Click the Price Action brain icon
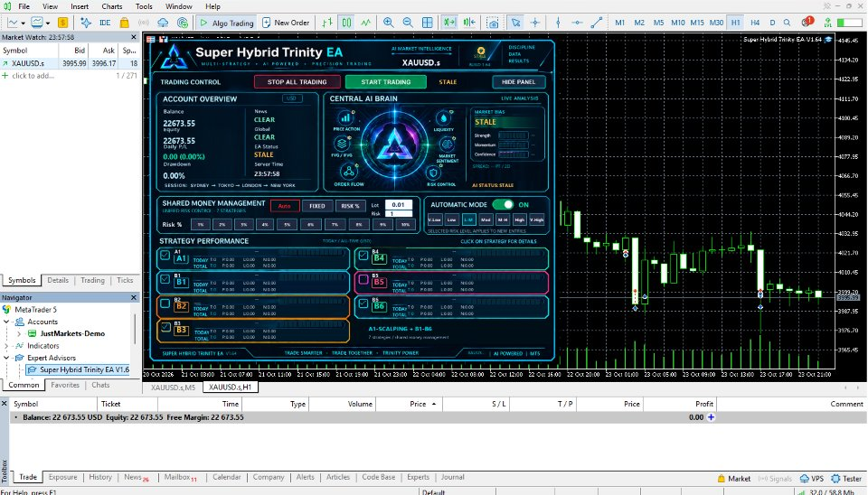This screenshot has width=868, height=495. click(x=346, y=117)
